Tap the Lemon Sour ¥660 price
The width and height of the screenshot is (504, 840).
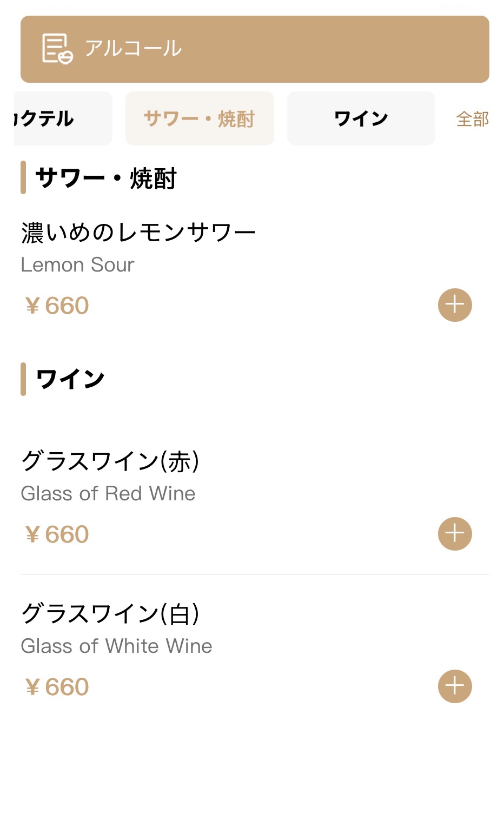coord(57,306)
